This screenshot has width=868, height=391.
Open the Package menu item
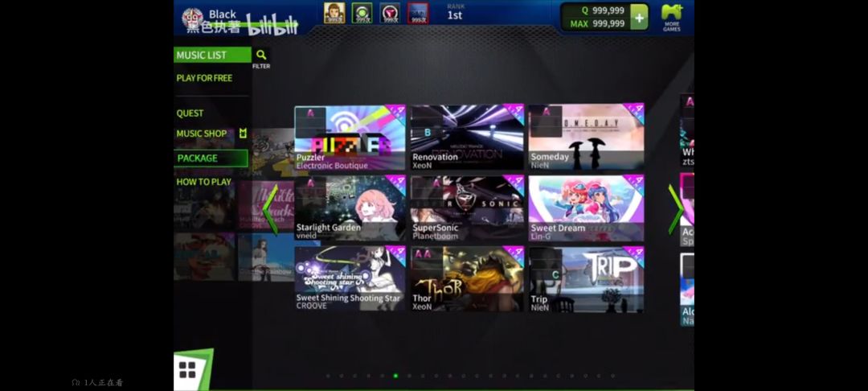(x=211, y=158)
